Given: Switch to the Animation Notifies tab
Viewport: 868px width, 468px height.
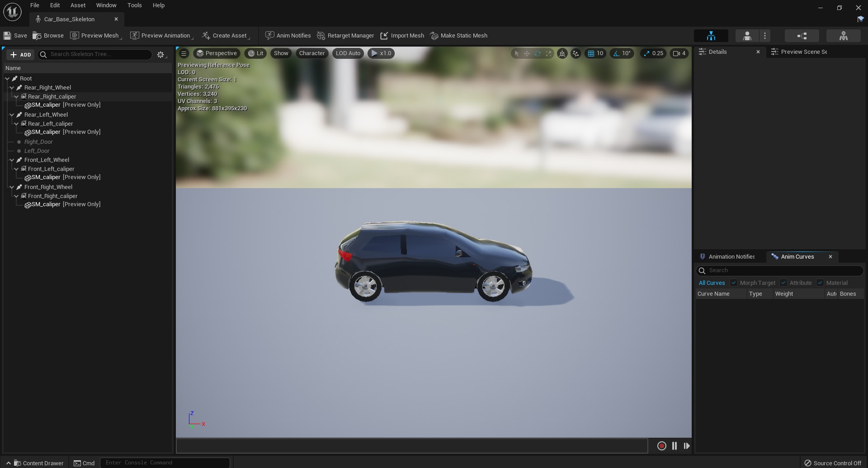Looking at the screenshot, I should pyautogui.click(x=731, y=256).
